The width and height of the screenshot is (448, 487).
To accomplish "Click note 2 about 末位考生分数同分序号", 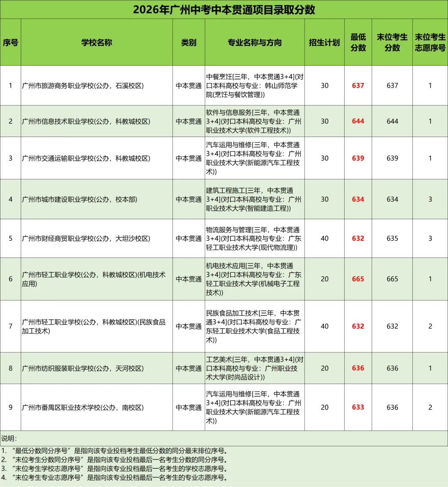I will (x=115, y=460).
